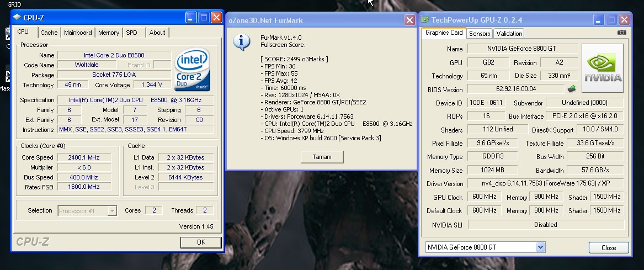Click the Rated FSB value 1600.0 MHz
Viewport: 644px width, 270px height.
point(84,187)
